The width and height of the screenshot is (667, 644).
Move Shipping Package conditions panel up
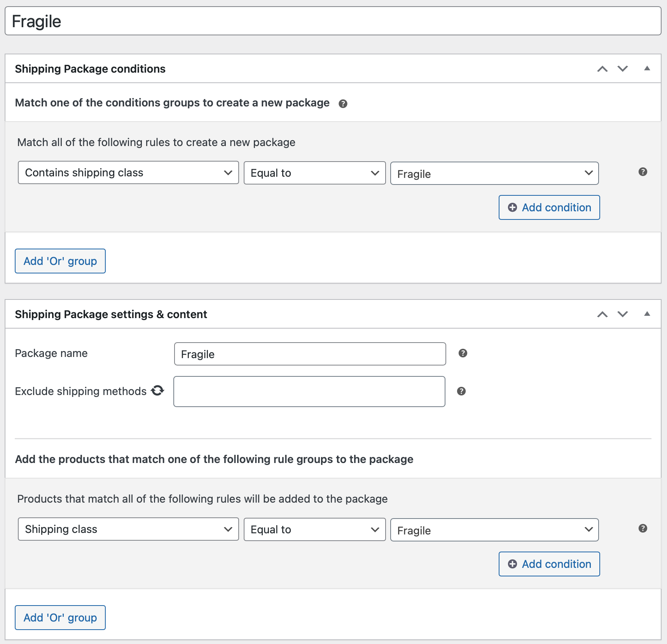(x=602, y=69)
